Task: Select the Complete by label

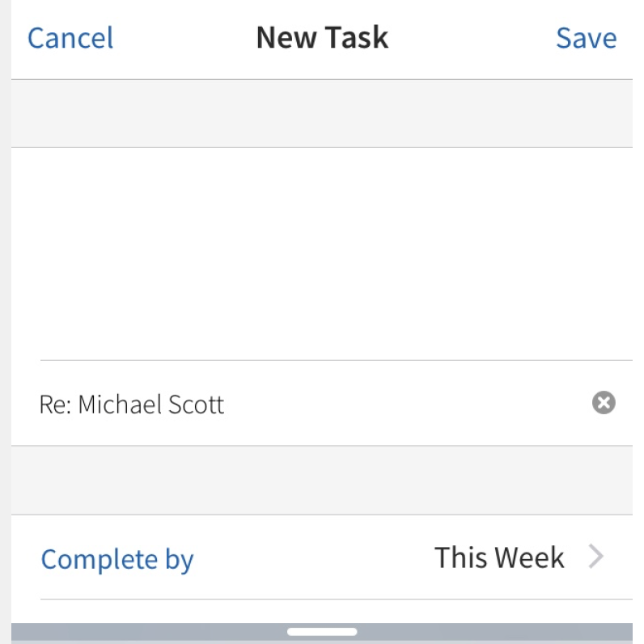Action: (117, 559)
